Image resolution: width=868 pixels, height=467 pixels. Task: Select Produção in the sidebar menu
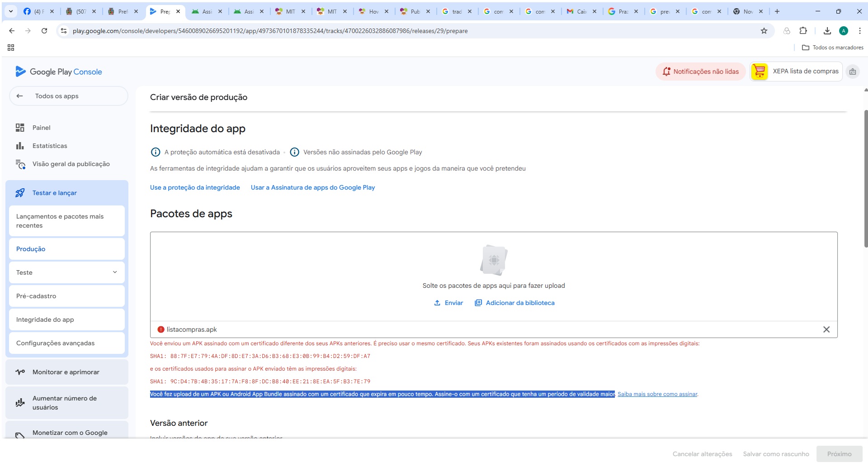31,249
